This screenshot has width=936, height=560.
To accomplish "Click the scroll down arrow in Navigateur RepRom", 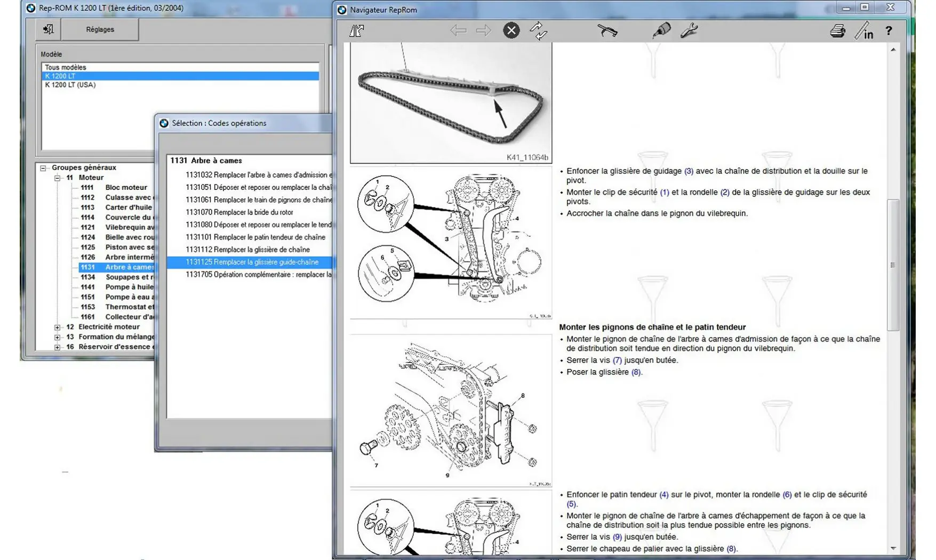I will point(893,548).
